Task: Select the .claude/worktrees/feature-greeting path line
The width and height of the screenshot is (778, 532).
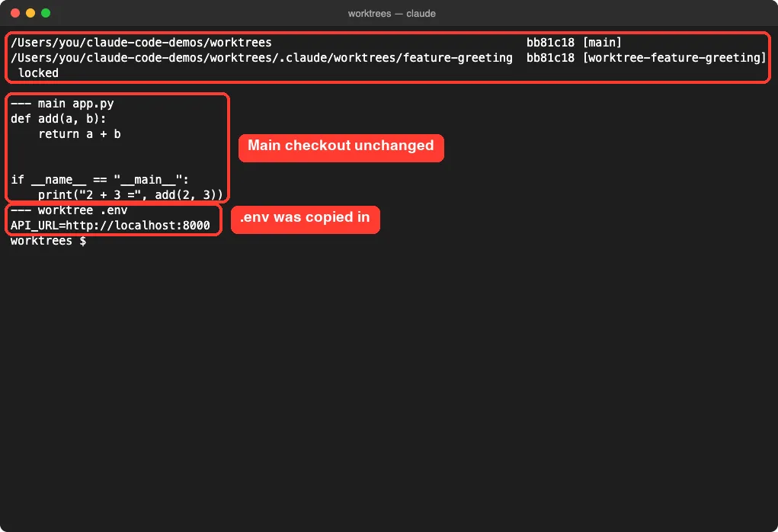Action: tap(261, 58)
